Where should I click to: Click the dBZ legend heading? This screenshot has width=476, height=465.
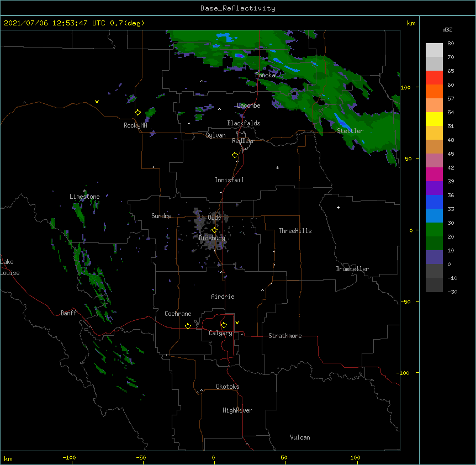447,30
